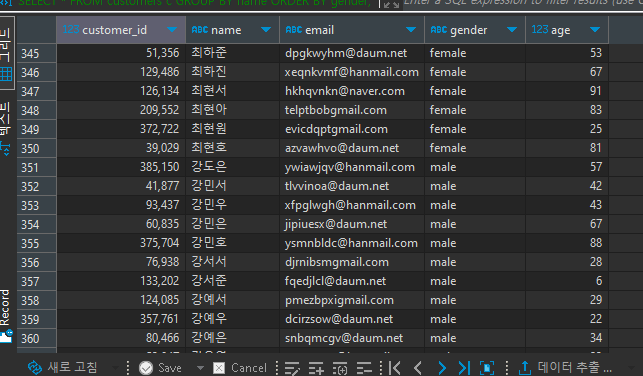The image size is (643, 376).
Task: Select the name column header
Action: [233, 30]
